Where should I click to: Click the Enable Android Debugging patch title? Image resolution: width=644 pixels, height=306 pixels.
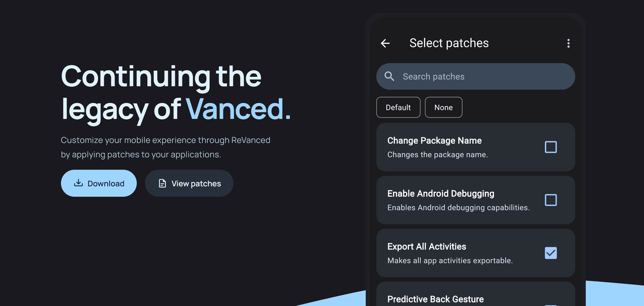point(441,193)
